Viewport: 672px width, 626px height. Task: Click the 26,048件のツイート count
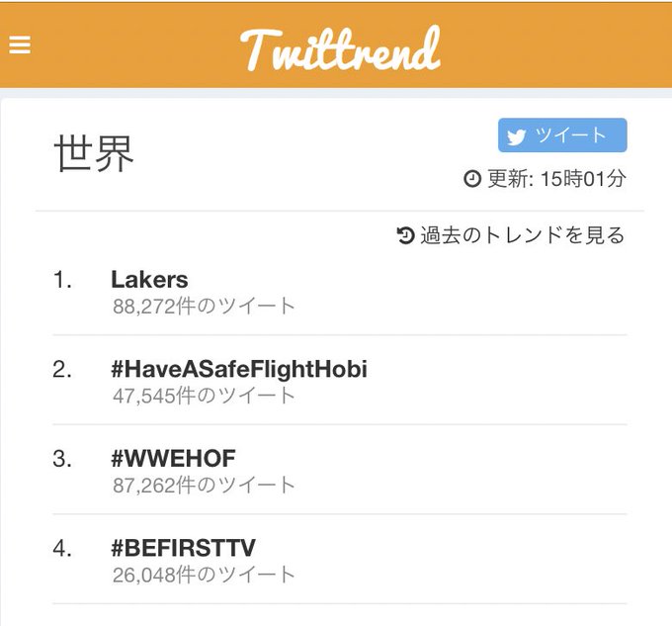pyautogui.click(x=204, y=575)
